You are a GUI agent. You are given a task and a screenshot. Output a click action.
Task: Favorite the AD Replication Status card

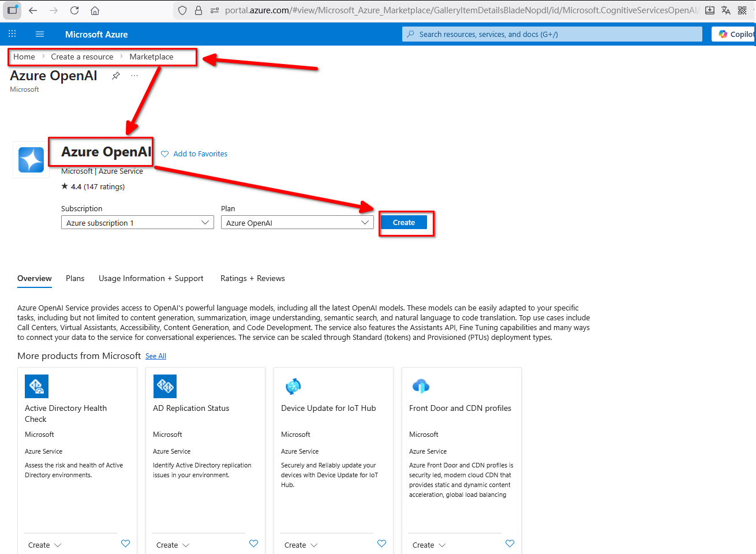pyautogui.click(x=253, y=544)
